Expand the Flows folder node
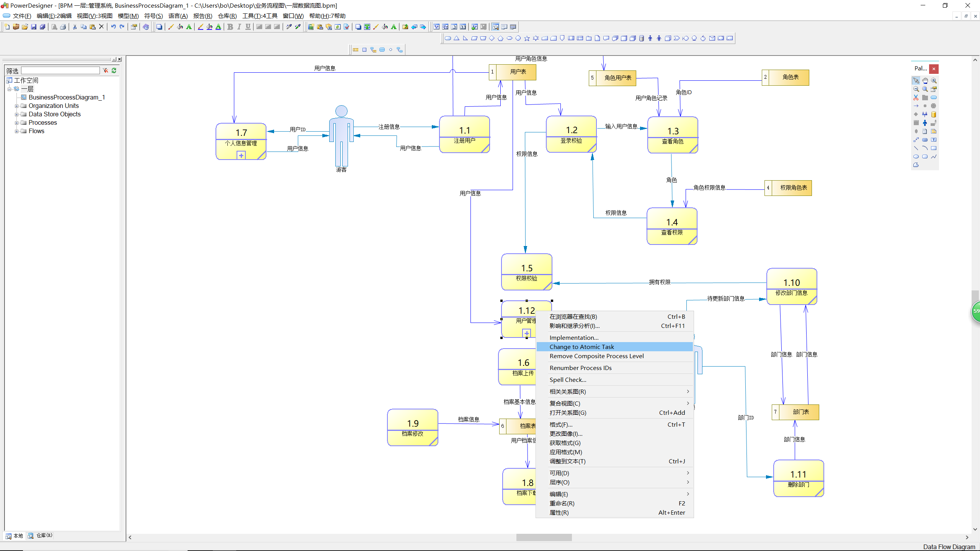 16,131
